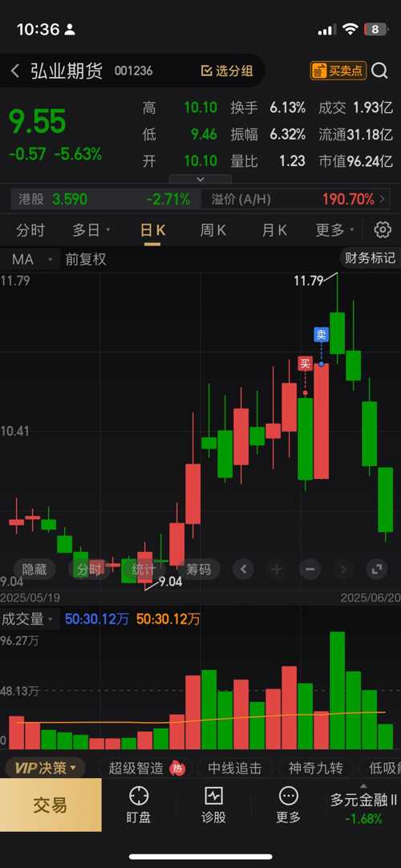
Task: Select the 中线追击 indicator chip
Action: [x=234, y=768]
